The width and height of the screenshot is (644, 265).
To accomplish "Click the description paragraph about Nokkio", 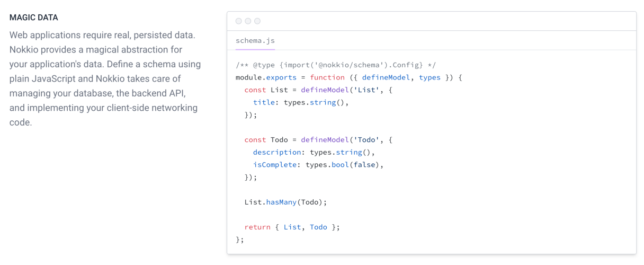I will [105, 79].
